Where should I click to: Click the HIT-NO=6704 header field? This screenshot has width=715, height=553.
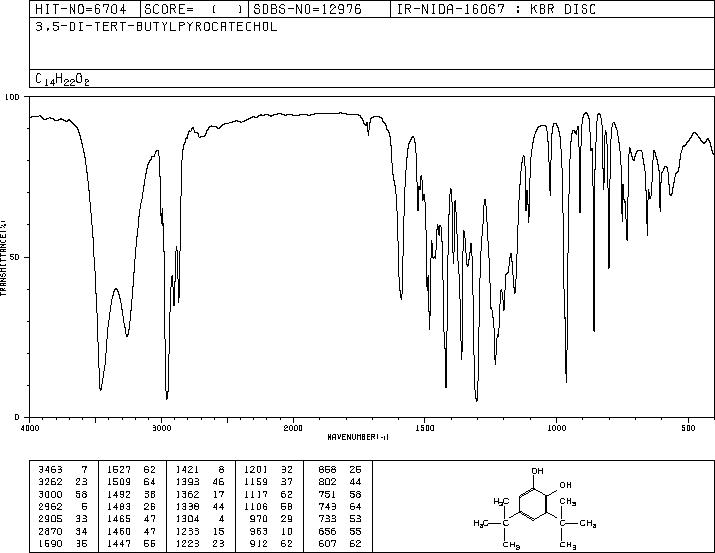point(85,9)
